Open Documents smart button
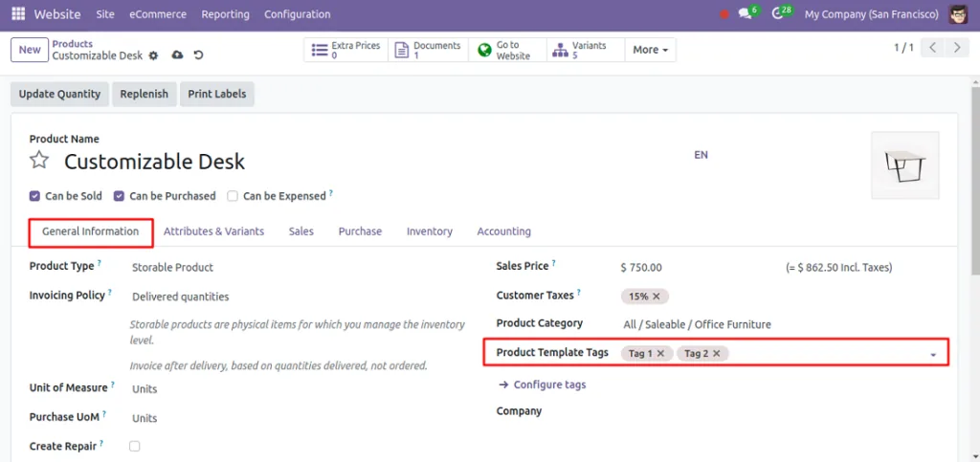Screen dimensions: 980x462 428,50
